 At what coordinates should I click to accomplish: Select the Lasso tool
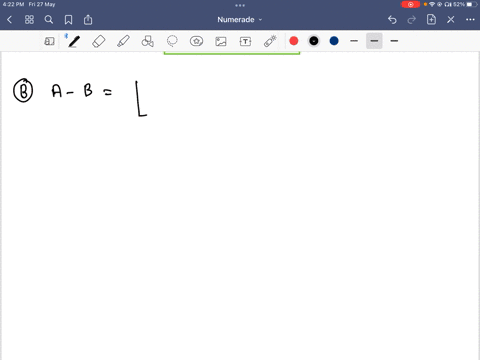pos(172,41)
